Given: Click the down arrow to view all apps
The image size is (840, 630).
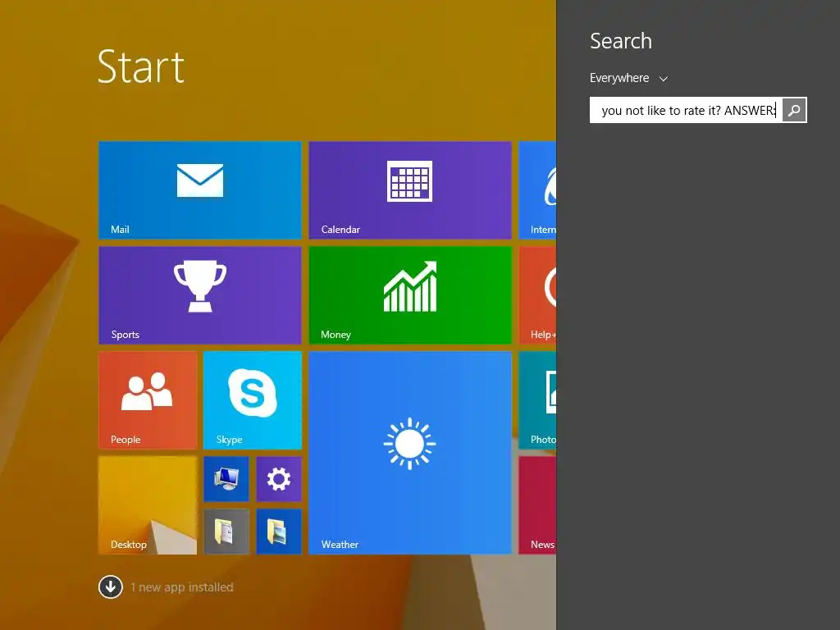Looking at the screenshot, I should point(111,587).
